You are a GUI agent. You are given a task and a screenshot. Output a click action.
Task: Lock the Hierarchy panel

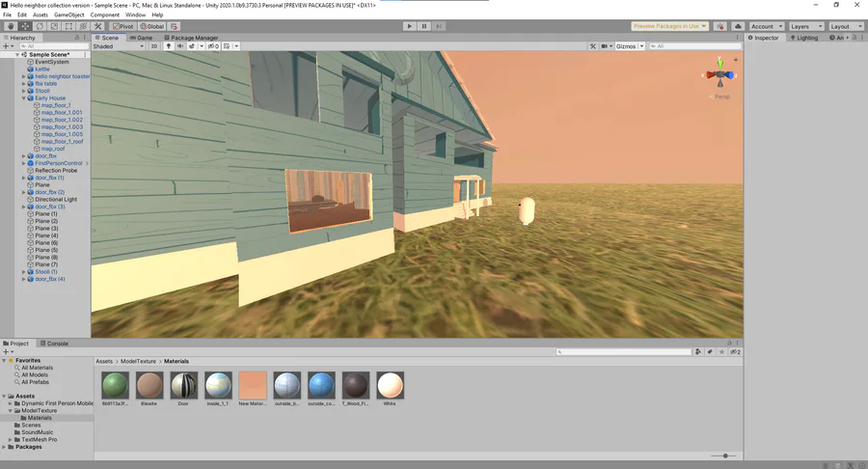click(77, 37)
